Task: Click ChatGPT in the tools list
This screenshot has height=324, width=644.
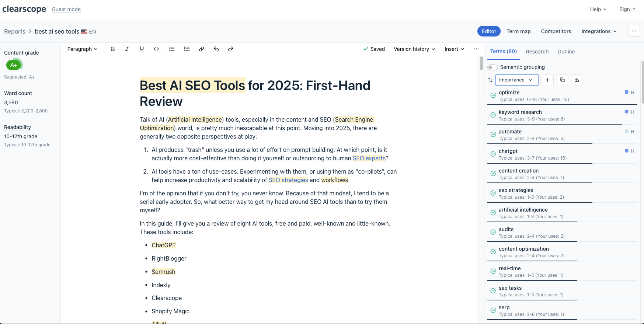Action: [x=164, y=245]
